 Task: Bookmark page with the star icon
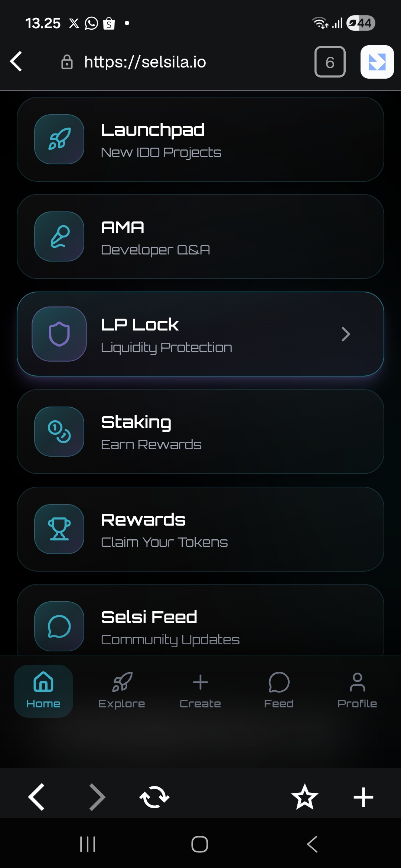pyautogui.click(x=304, y=797)
